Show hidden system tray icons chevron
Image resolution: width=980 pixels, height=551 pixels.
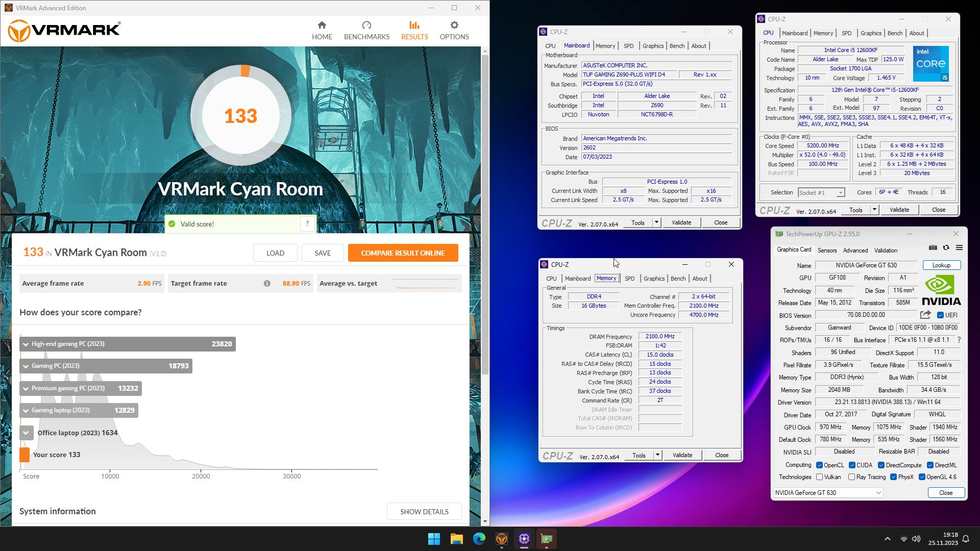887,539
